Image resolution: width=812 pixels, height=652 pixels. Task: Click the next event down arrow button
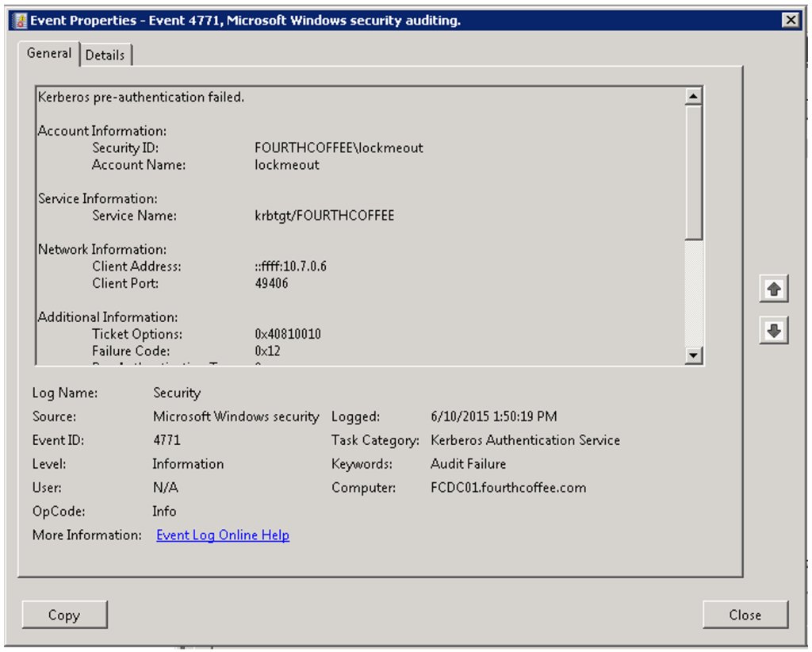coord(774,330)
